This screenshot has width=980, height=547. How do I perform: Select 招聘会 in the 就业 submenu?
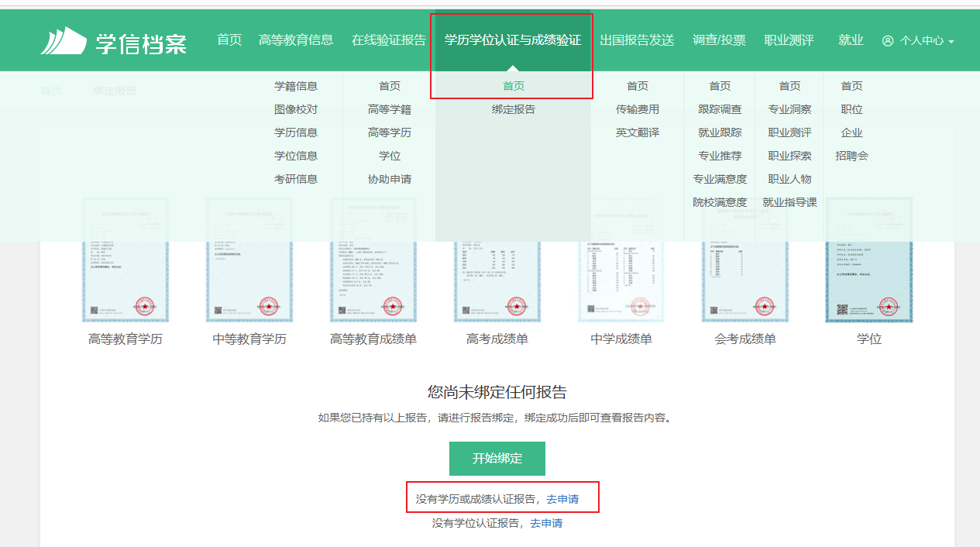click(851, 156)
